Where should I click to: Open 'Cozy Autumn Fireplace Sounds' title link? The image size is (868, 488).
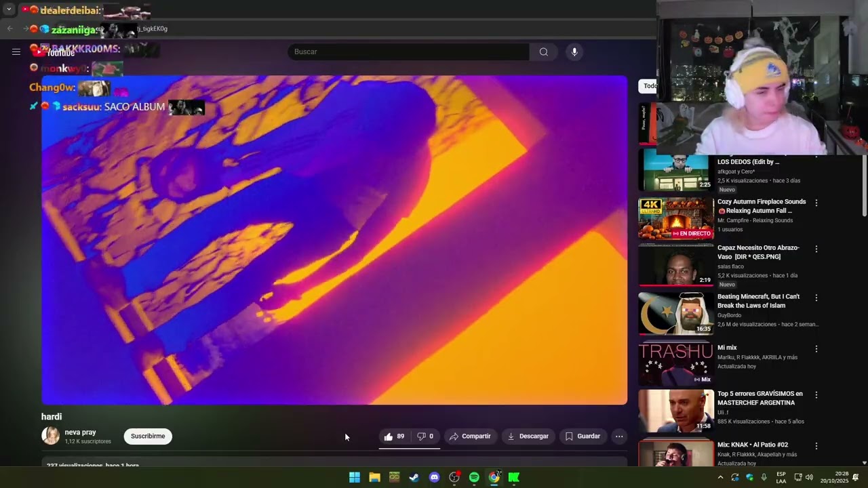pos(762,206)
